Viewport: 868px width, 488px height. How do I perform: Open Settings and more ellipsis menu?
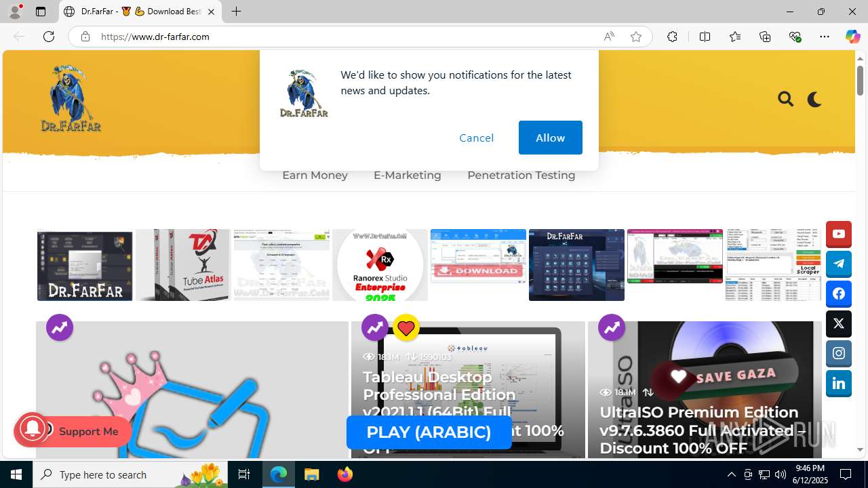coord(825,37)
